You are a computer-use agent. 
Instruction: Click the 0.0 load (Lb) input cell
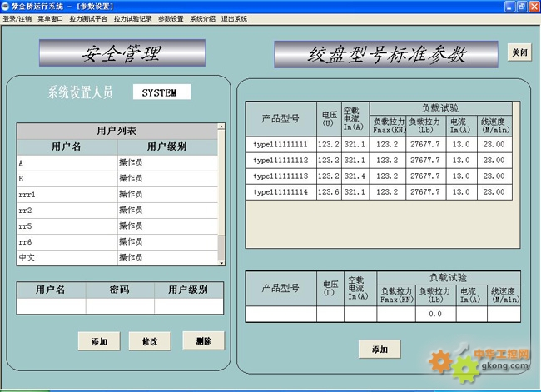click(x=436, y=314)
